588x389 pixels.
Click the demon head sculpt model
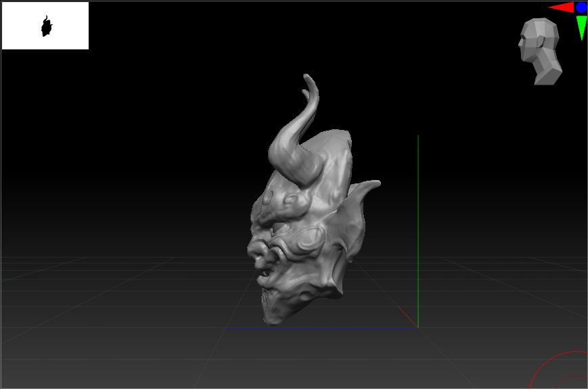313,200
